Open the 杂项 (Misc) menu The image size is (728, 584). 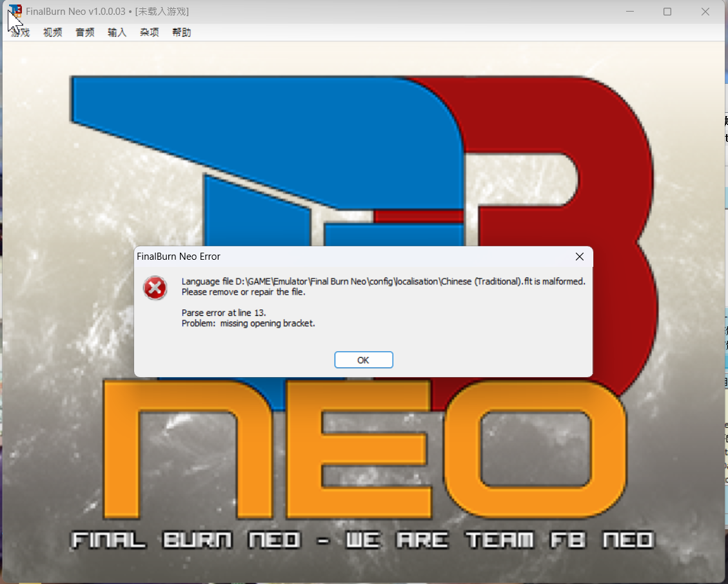(x=150, y=32)
